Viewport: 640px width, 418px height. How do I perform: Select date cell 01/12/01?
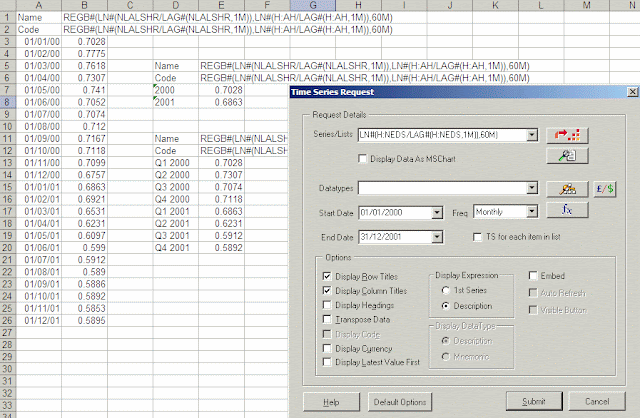(x=39, y=321)
